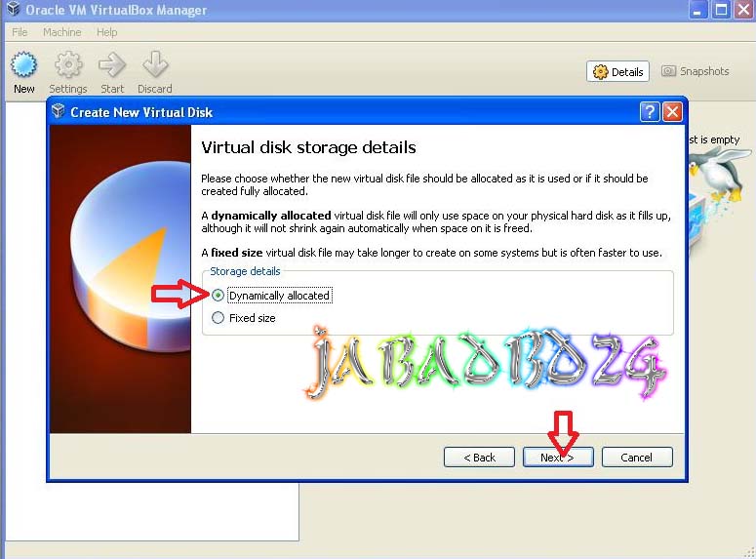Click the 'Storage details' group label

(x=245, y=271)
